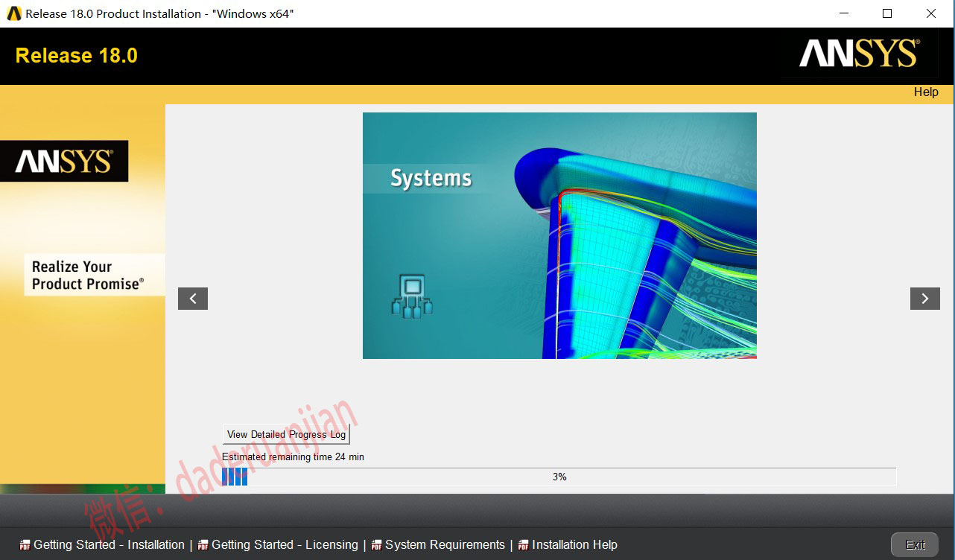Open the Help link
The height and width of the screenshot is (560, 955).
tap(926, 92)
